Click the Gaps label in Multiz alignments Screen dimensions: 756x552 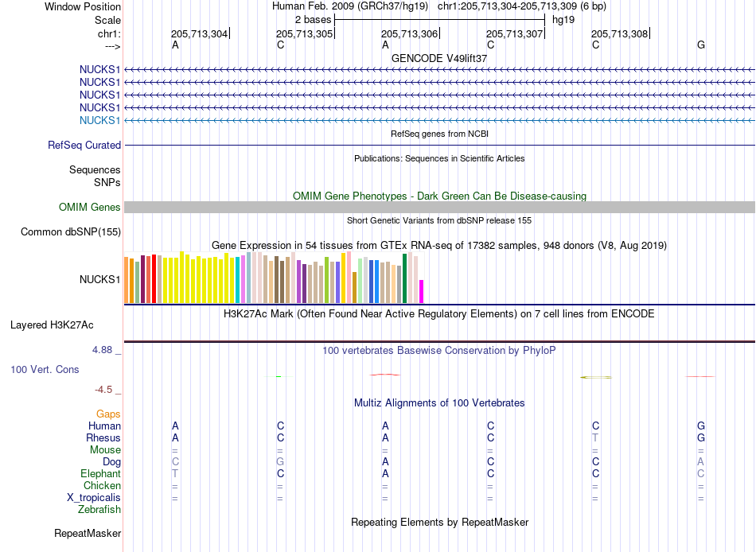tap(108, 414)
